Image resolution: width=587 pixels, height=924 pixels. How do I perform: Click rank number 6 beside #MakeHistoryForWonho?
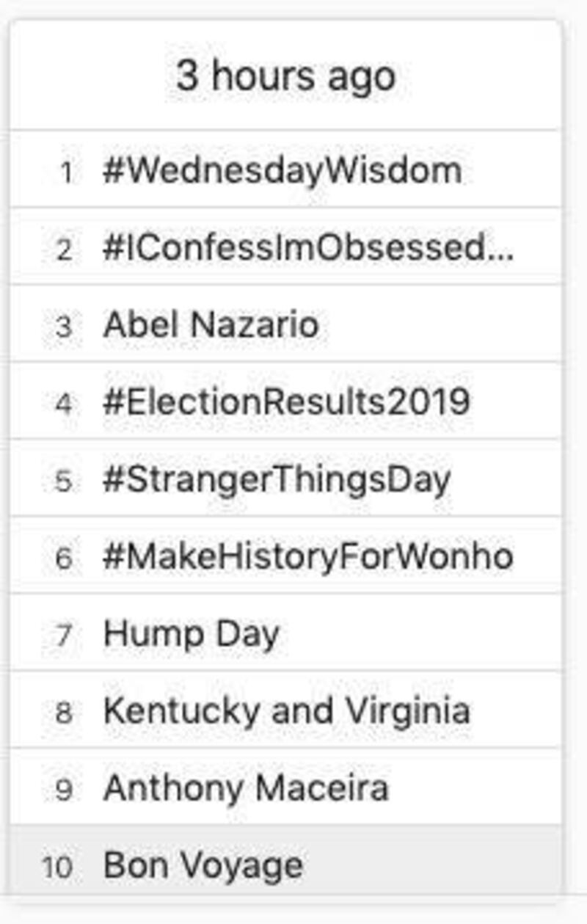click(x=65, y=559)
